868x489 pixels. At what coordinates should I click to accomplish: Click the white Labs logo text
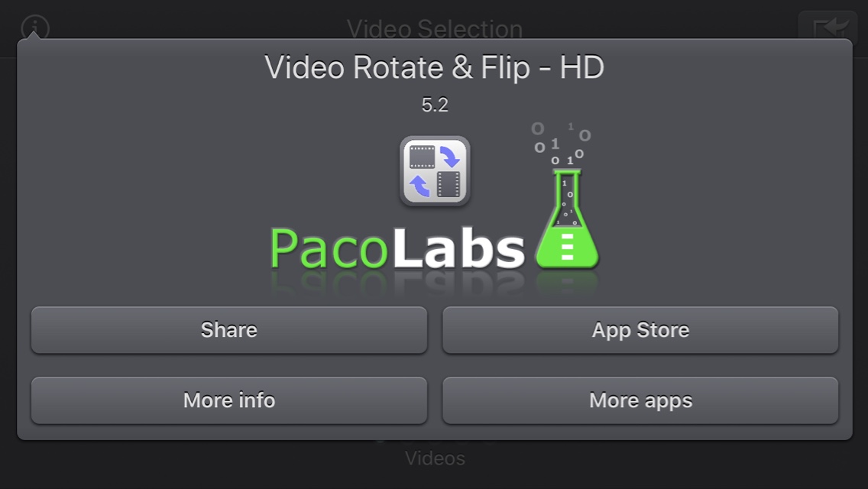click(458, 247)
